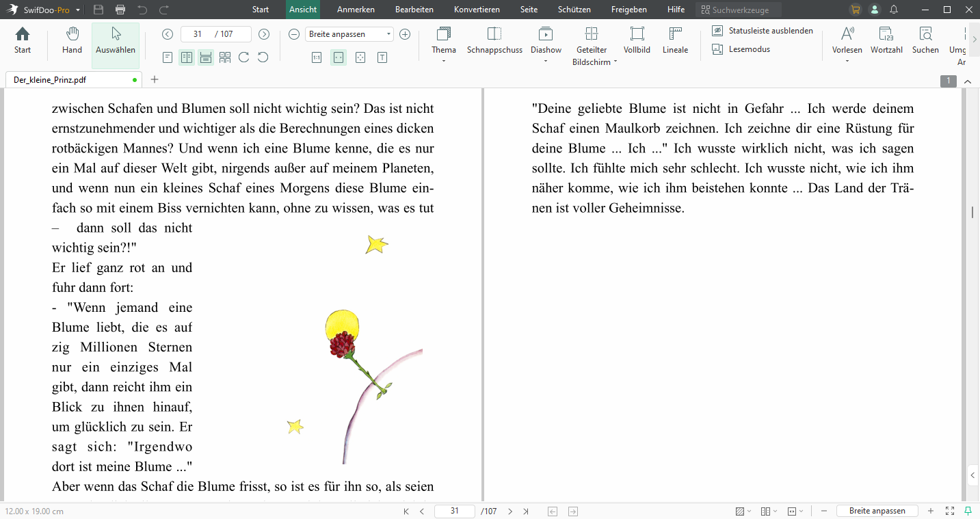Undo the last action
The height and width of the screenshot is (519, 980).
coord(142,10)
